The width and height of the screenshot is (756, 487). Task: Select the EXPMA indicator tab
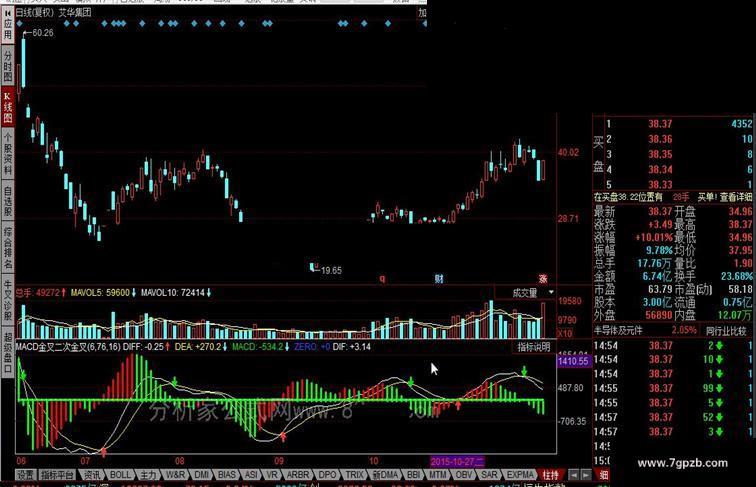tap(520, 475)
